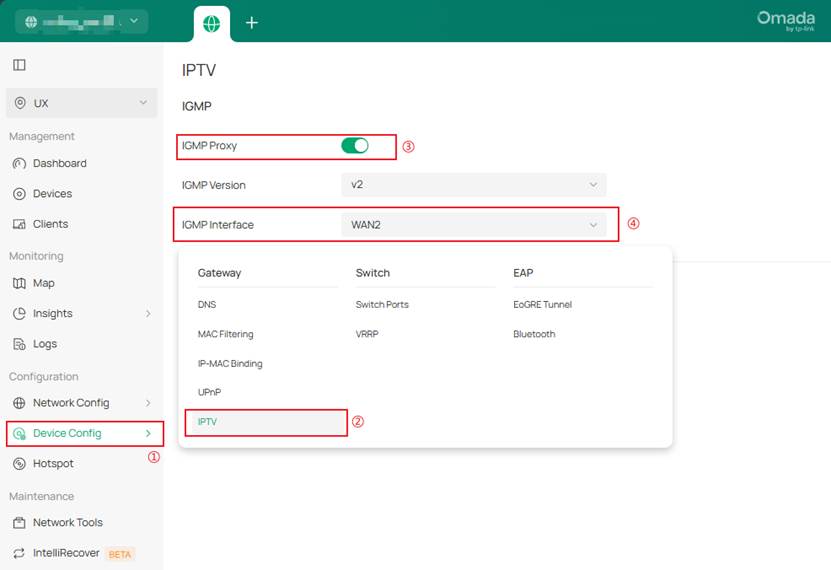Viewport: 831px width, 570px height.
Task: Click the sidebar collapse panel icon
Action: pos(19,65)
